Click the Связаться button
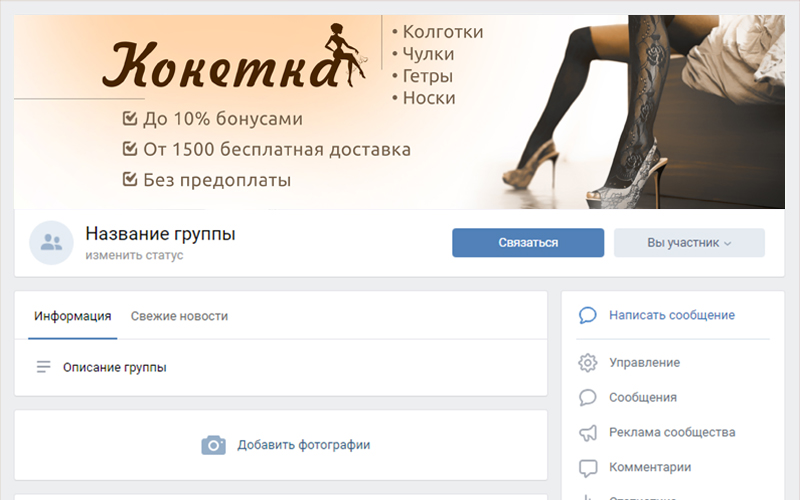 tap(528, 243)
